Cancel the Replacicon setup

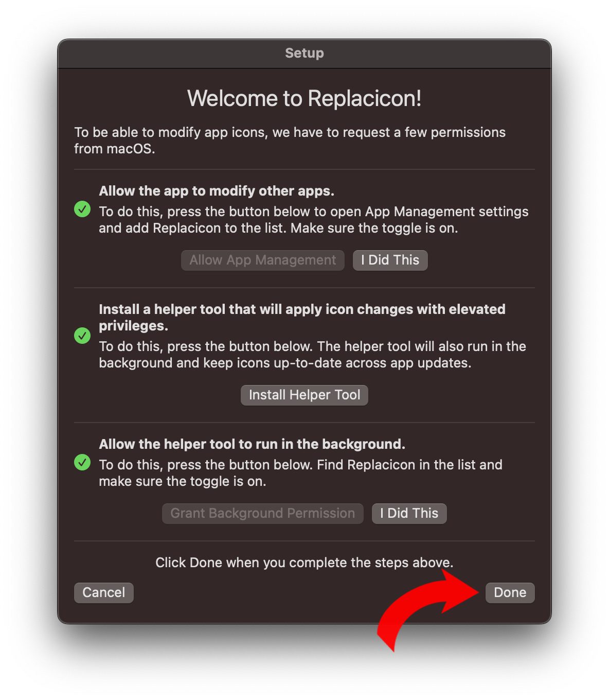tap(104, 592)
